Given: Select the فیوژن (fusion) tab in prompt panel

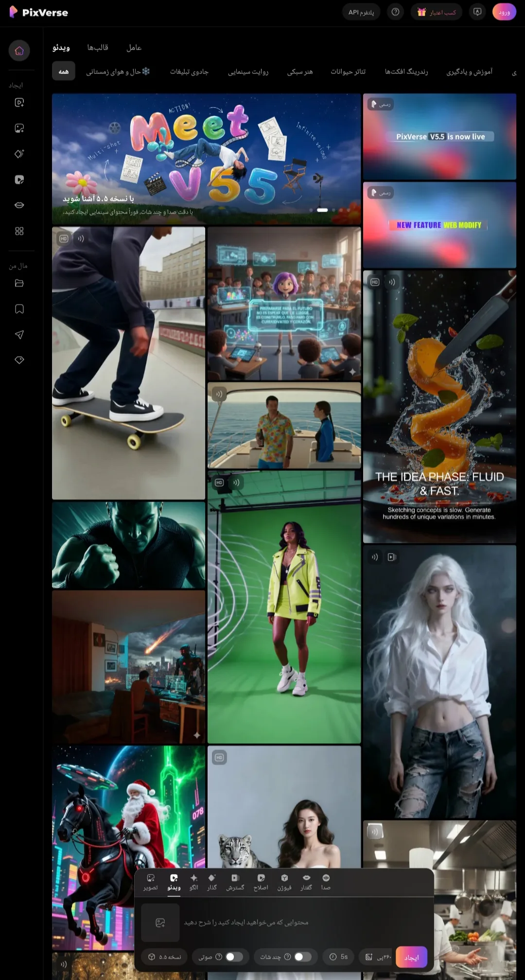Looking at the screenshot, I should pos(284,882).
